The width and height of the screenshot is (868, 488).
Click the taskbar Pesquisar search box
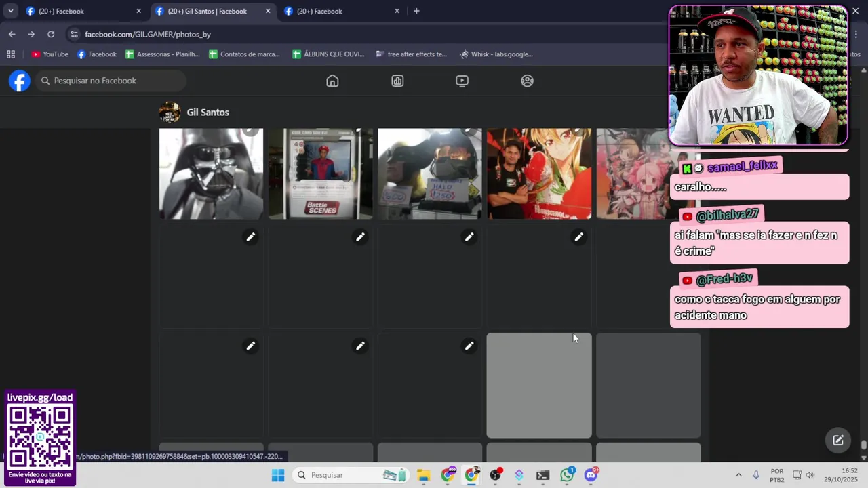point(352,475)
